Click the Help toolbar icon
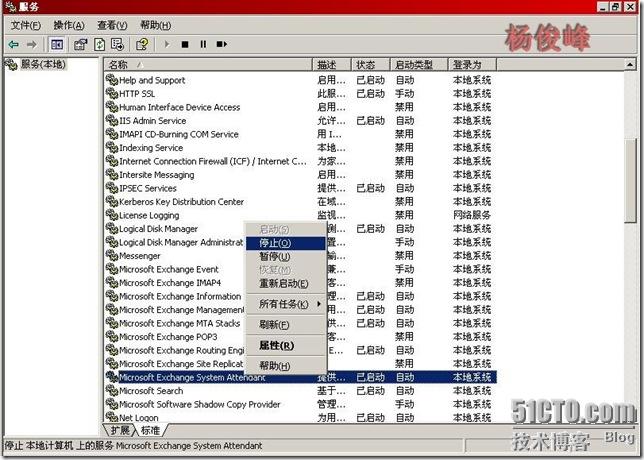644x460 pixels. [x=142, y=44]
